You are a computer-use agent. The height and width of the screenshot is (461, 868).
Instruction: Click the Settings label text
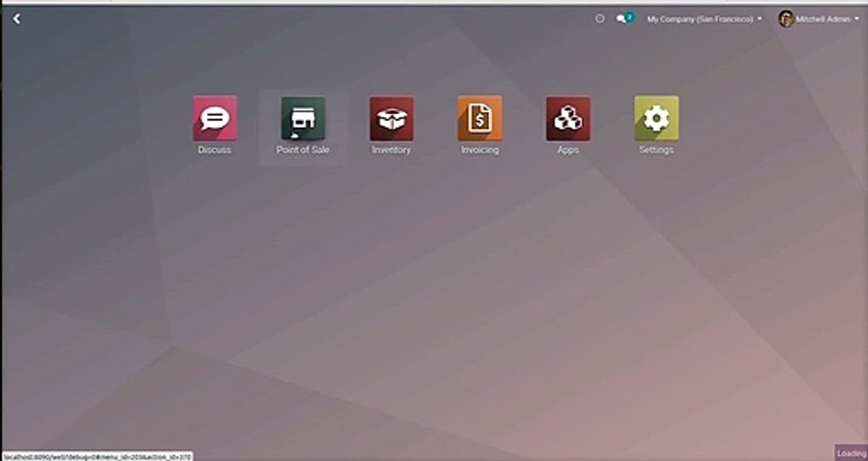pos(657,150)
